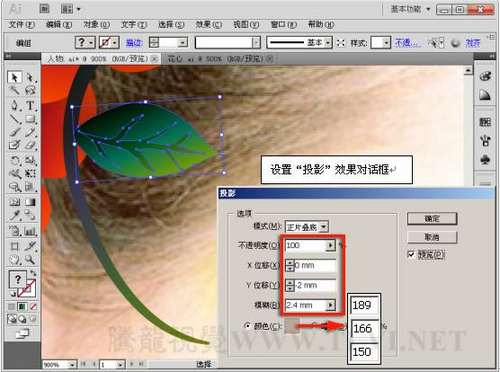Open the 编辑 Edit menu
The image size is (500, 372).
(x=59, y=25)
